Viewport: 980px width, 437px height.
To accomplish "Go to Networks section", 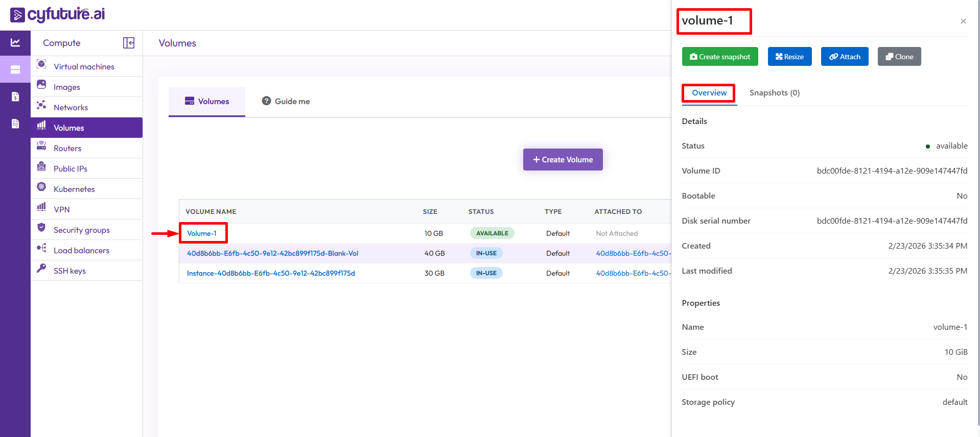I will [x=71, y=108].
